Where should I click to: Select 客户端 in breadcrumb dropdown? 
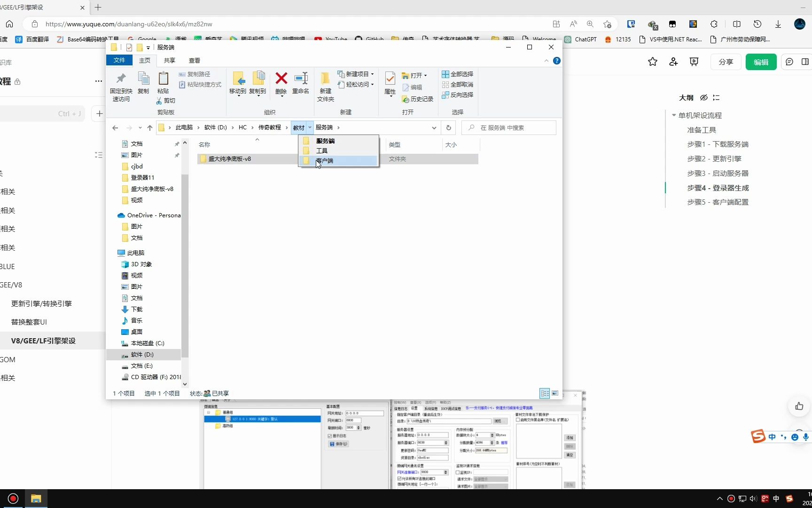pos(338,160)
